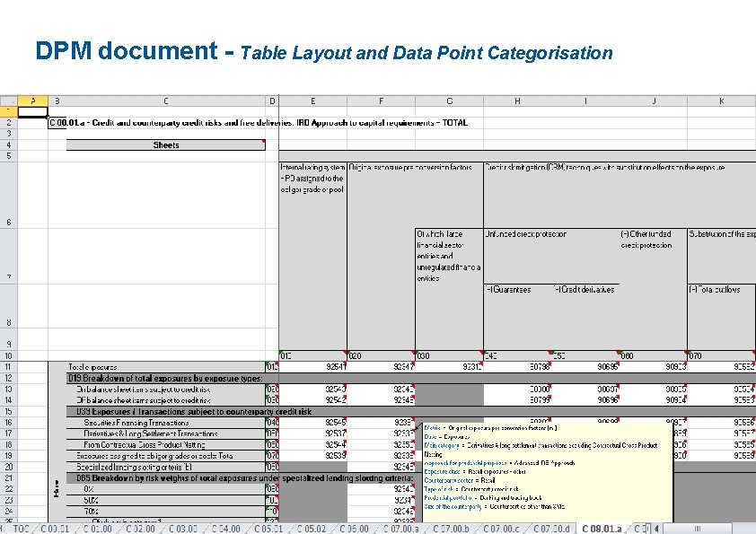The image size is (756, 534).
Task: Select the '0%' risk weight row label
Action: point(166,489)
